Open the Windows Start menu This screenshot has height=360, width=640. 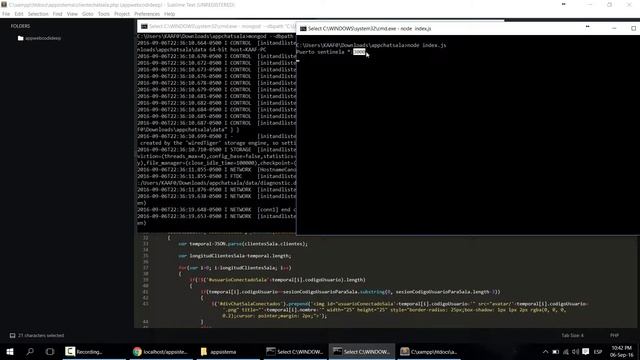coord(10,351)
